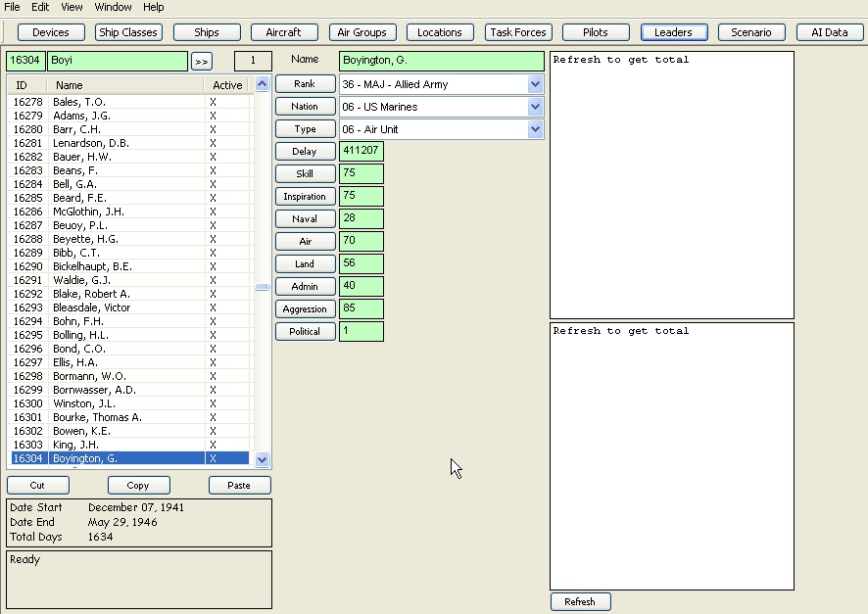The height and width of the screenshot is (614, 868).
Task: Toggle Active status for Boyington, G.
Action: (213, 457)
